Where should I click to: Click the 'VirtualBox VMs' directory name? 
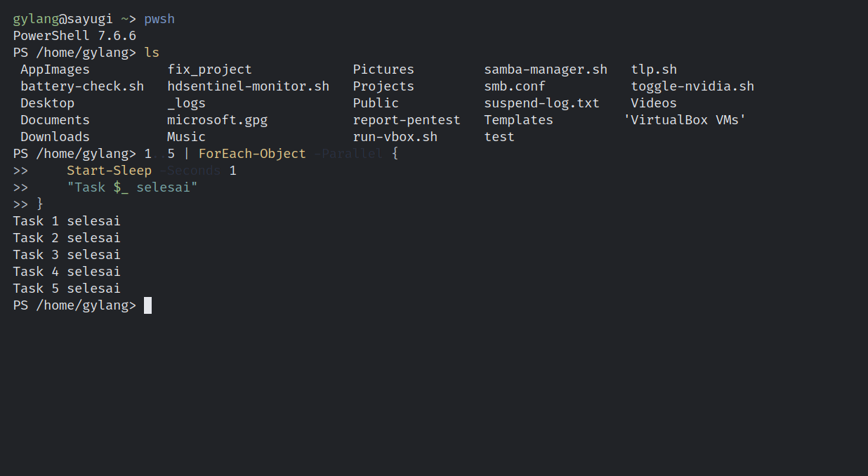[685, 120]
